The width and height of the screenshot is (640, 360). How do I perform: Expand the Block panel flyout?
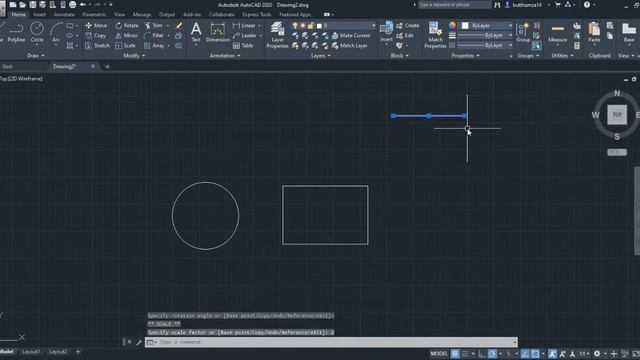click(x=399, y=56)
